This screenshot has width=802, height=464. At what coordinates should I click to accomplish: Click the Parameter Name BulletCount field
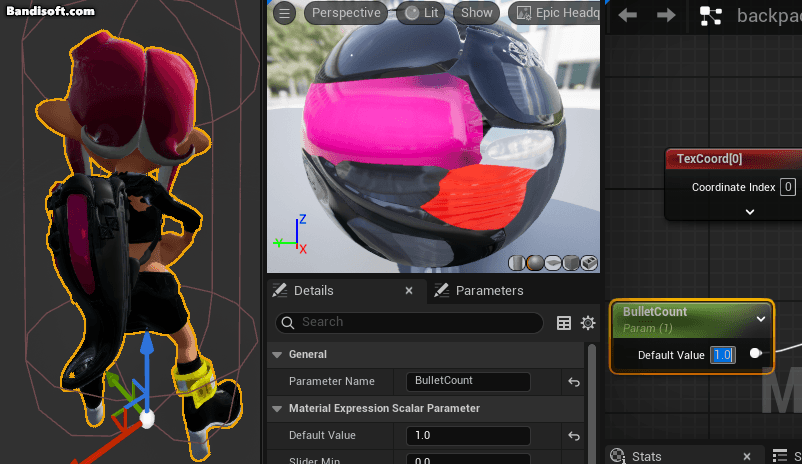[468, 381]
